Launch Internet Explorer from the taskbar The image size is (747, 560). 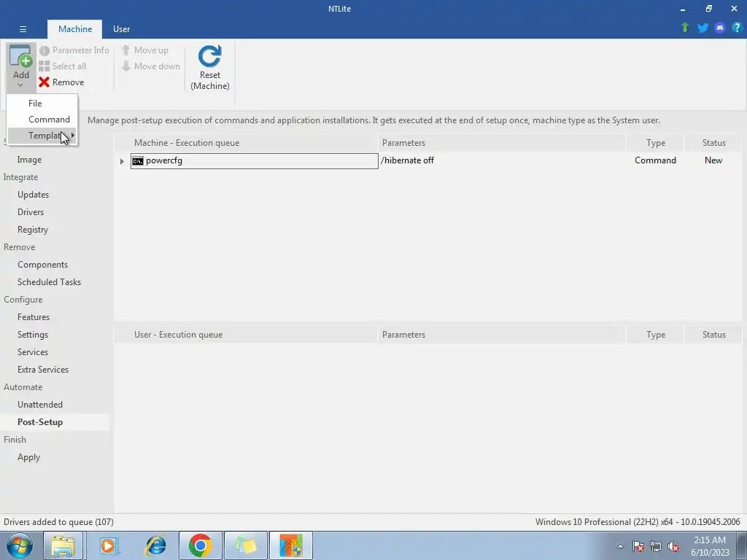click(155, 545)
